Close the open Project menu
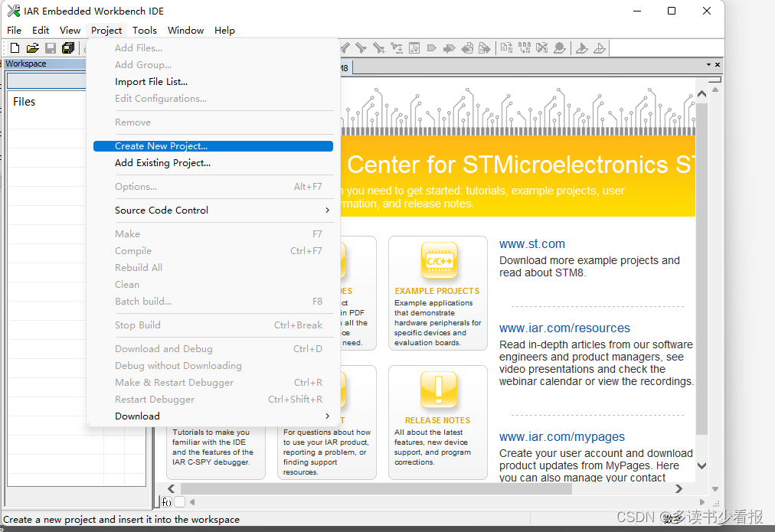 (106, 30)
